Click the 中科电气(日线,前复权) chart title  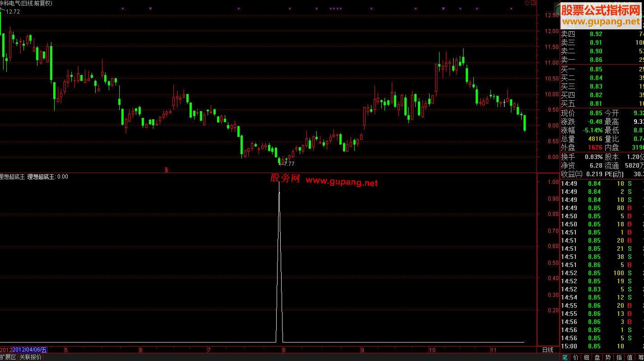26,3
